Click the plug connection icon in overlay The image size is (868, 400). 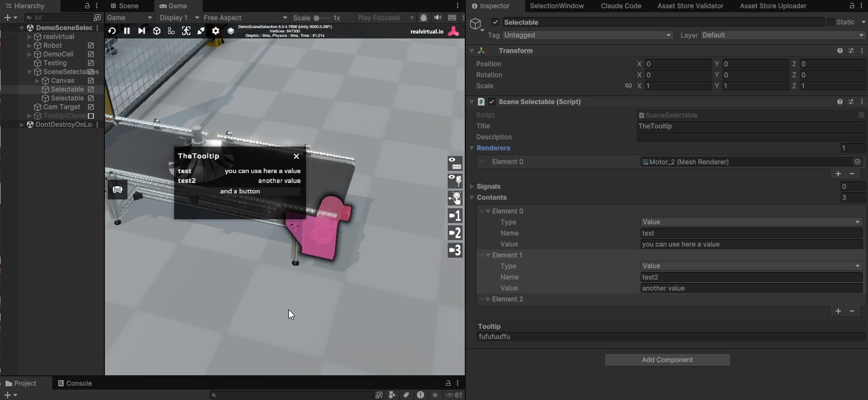pos(201,31)
